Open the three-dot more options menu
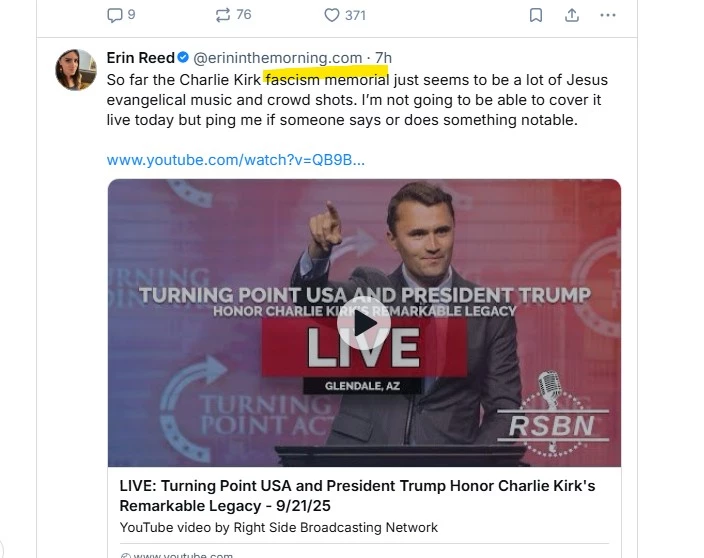Viewport: 704px width, 558px height. (x=608, y=15)
